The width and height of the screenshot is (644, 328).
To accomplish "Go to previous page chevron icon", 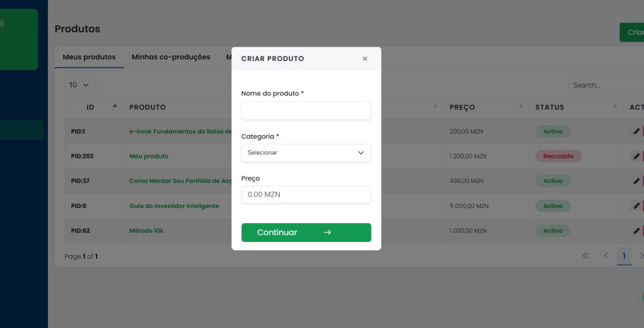I will [606, 256].
